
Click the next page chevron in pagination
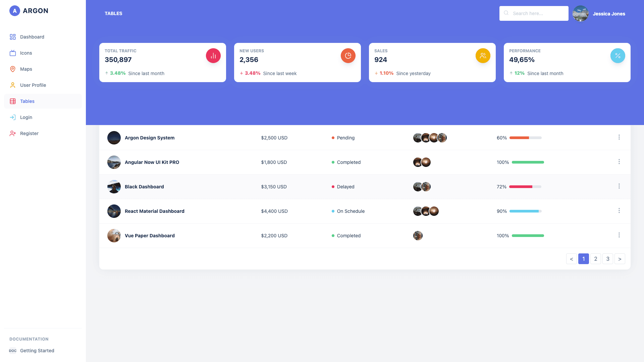point(620,259)
